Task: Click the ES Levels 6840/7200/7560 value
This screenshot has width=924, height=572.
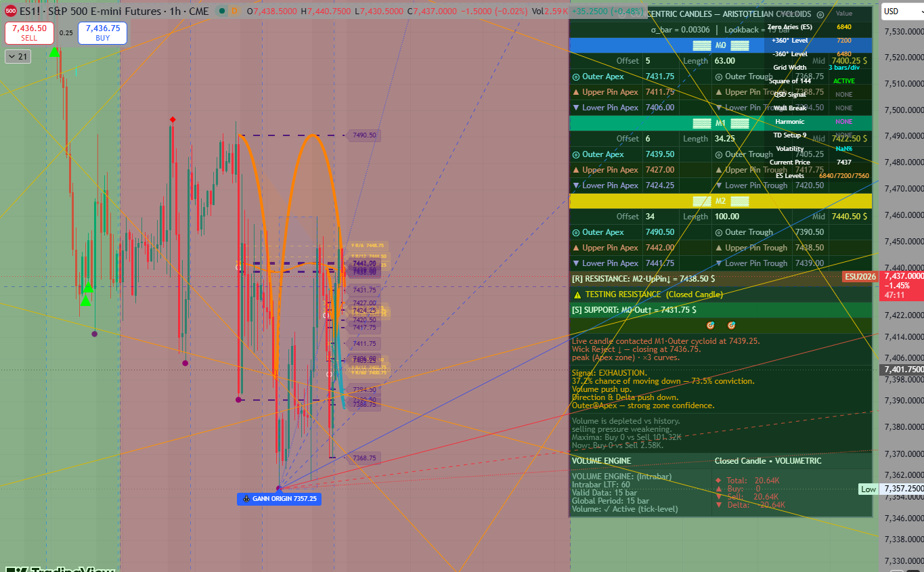Action: tap(844, 176)
